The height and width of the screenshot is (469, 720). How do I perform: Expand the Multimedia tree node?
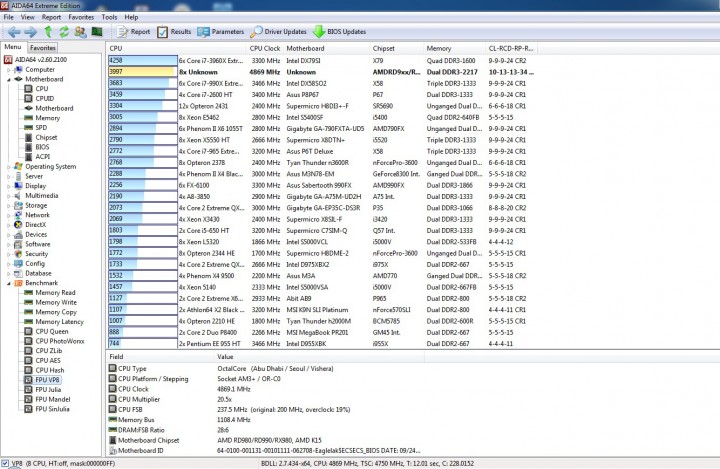pos(8,196)
